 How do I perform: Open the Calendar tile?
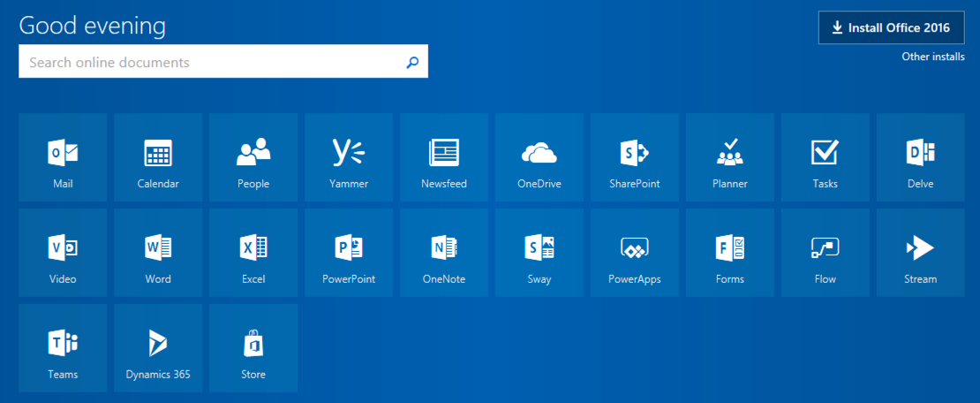(158, 157)
